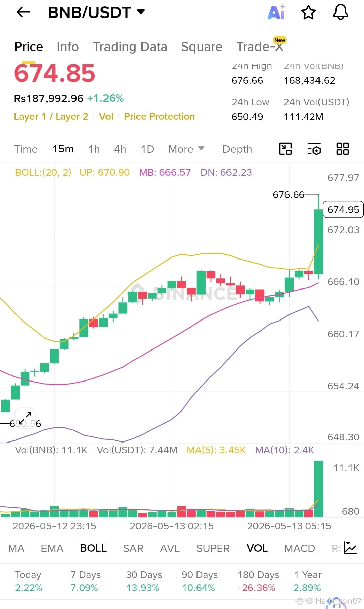
Task: Select the 1D chart interval
Action: 147,149
